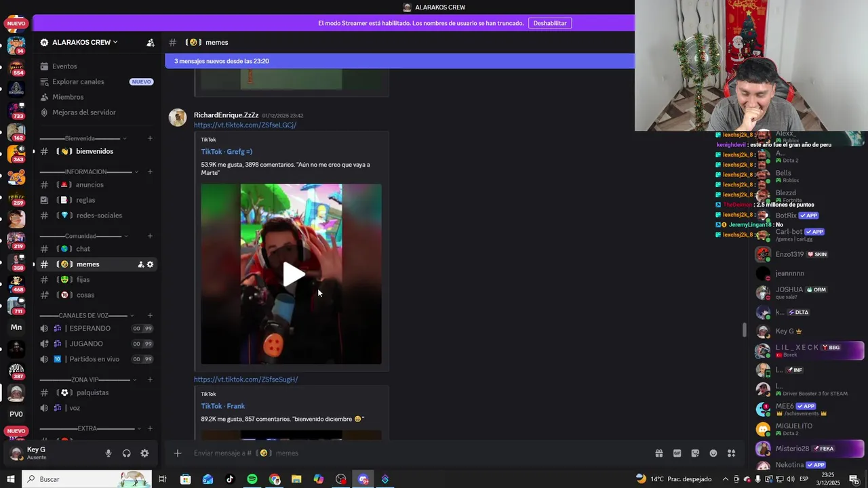Image resolution: width=868 pixels, height=488 pixels.
Task: Toggle headphones deafen in user panel
Action: (x=126, y=453)
